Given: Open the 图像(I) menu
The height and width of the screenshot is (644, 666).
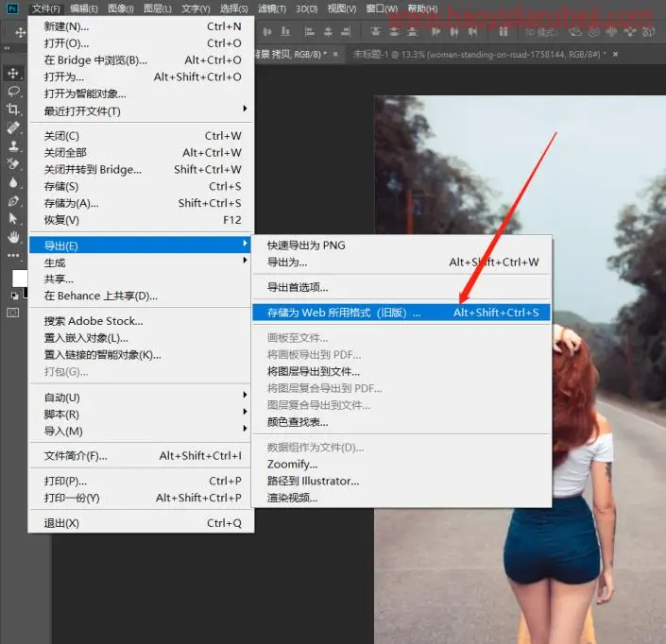Looking at the screenshot, I should 121,8.
